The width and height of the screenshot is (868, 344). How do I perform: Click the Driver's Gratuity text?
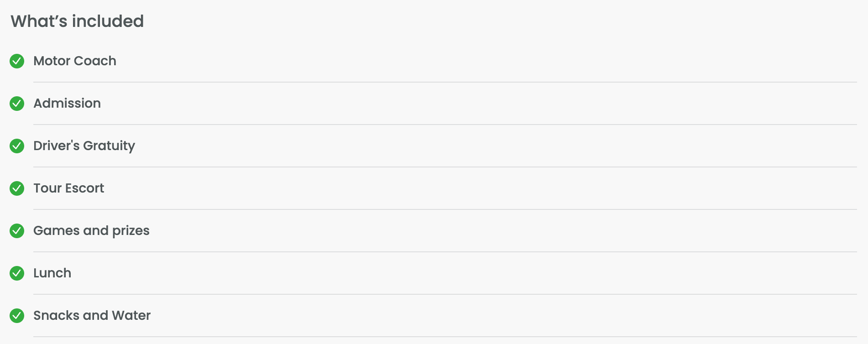[84, 146]
